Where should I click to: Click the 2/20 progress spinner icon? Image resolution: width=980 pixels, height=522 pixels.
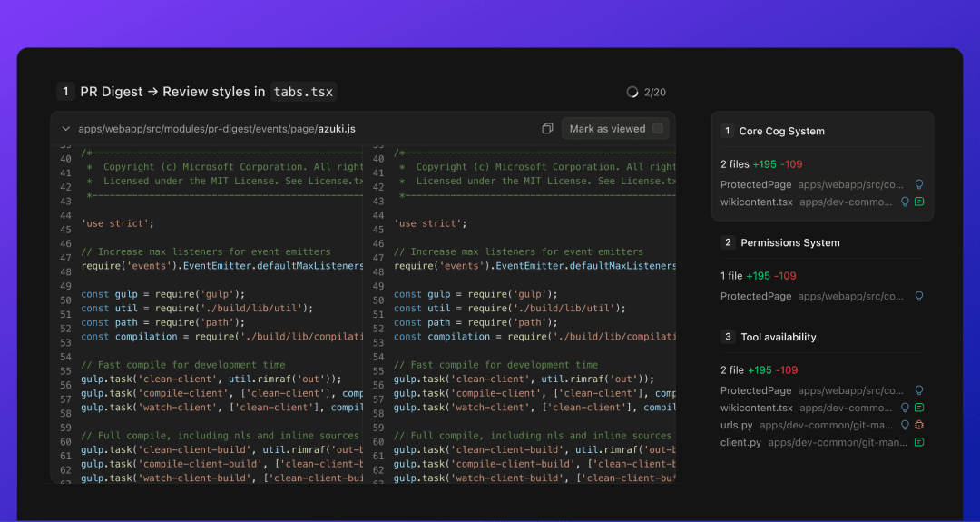pyautogui.click(x=632, y=92)
